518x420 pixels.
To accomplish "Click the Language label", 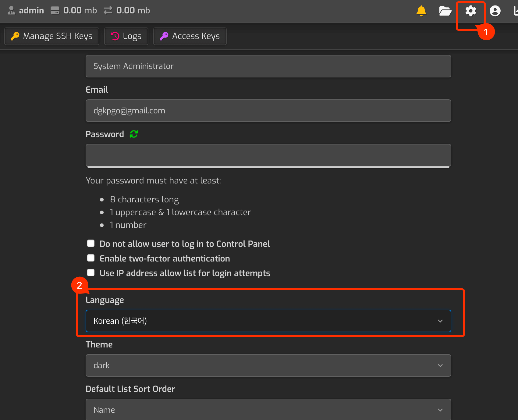I will click(x=105, y=300).
